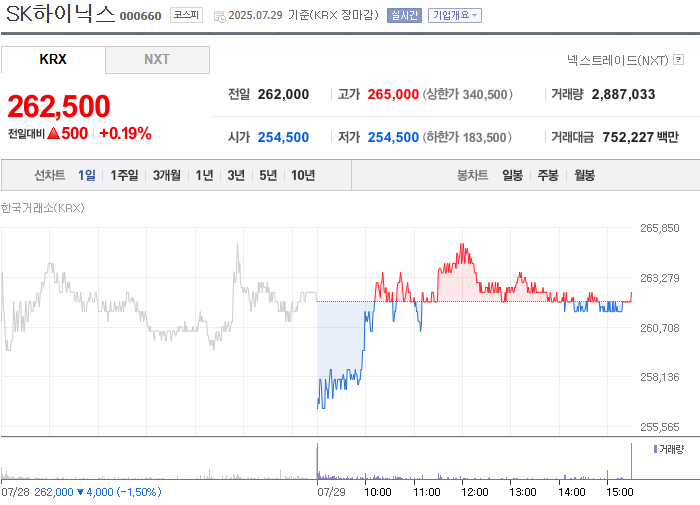Click the purple 거래량 legend swatch

[655, 449]
